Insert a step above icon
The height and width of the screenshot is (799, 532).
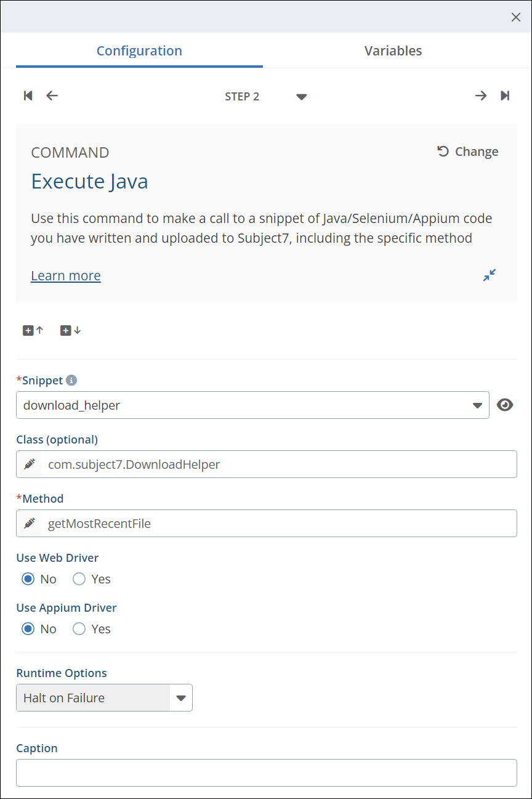tap(33, 331)
